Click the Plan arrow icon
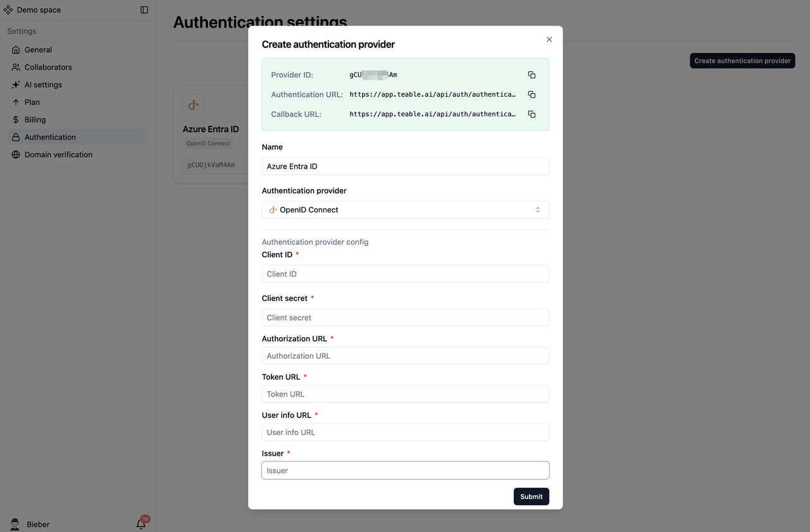Viewport: 810px width, 532px height. tap(16, 102)
